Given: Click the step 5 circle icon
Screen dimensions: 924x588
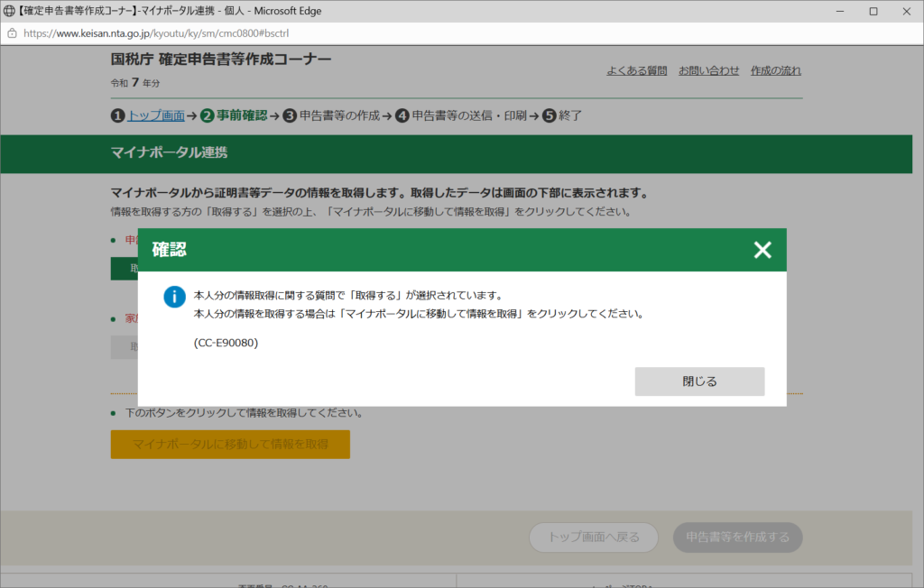Looking at the screenshot, I should coord(550,115).
